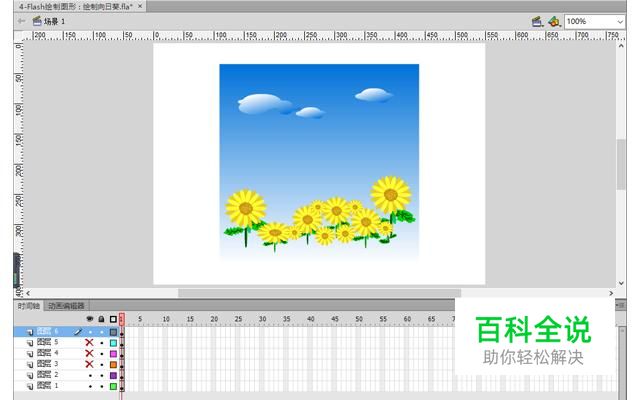The height and width of the screenshot is (400, 640).
Task: Click the large sunflower on the left
Action: click(246, 208)
